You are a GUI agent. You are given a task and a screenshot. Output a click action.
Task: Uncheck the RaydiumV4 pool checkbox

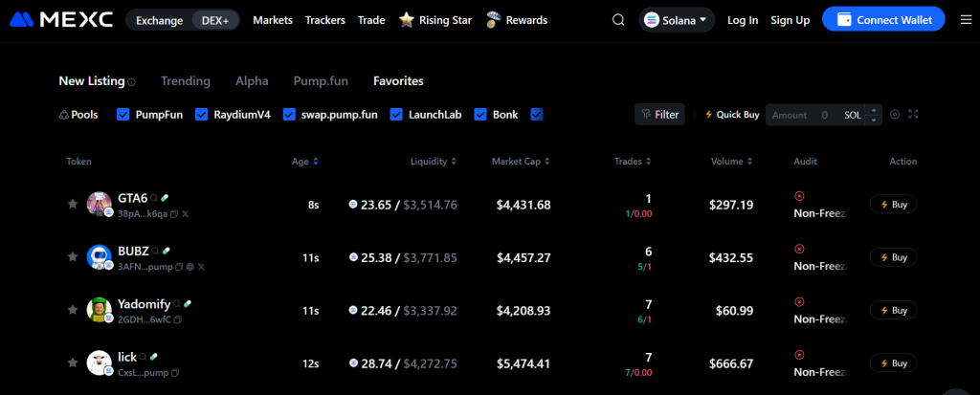[x=201, y=115]
